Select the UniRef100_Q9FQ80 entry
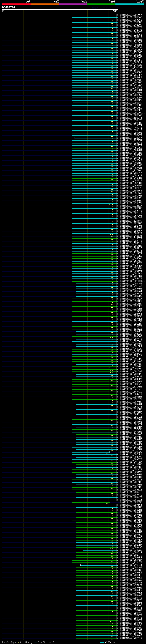This screenshot has height=644, width=146. [x=131, y=342]
